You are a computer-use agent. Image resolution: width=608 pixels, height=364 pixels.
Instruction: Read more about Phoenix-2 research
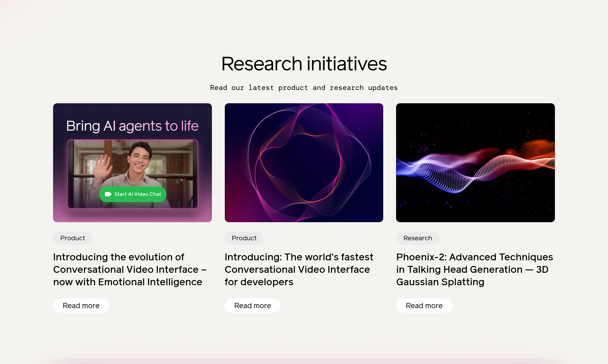coord(424,306)
